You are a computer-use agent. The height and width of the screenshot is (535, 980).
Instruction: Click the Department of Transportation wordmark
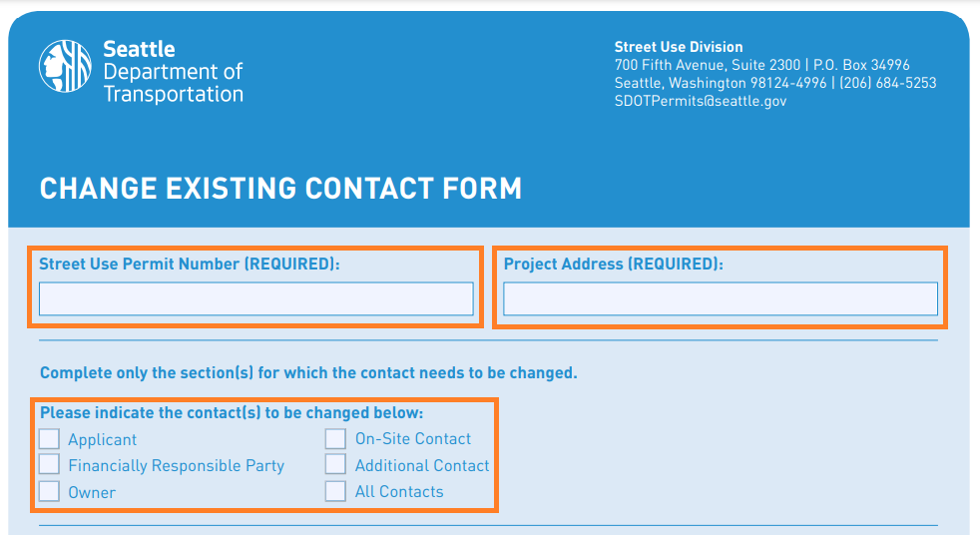173,83
